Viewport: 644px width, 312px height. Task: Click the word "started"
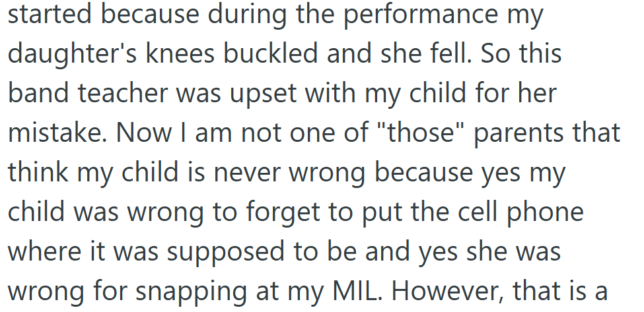point(50,16)
